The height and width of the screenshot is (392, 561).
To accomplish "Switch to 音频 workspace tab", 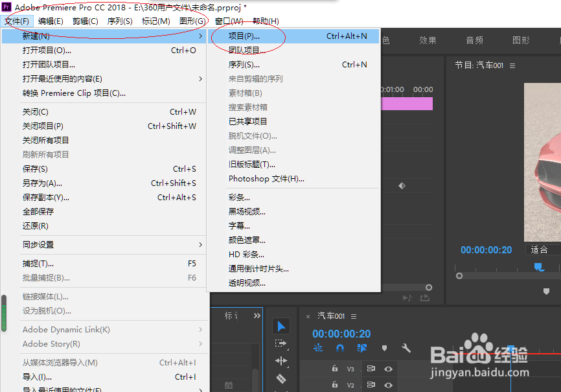I will pyautogui.click(x=474, y=40).
